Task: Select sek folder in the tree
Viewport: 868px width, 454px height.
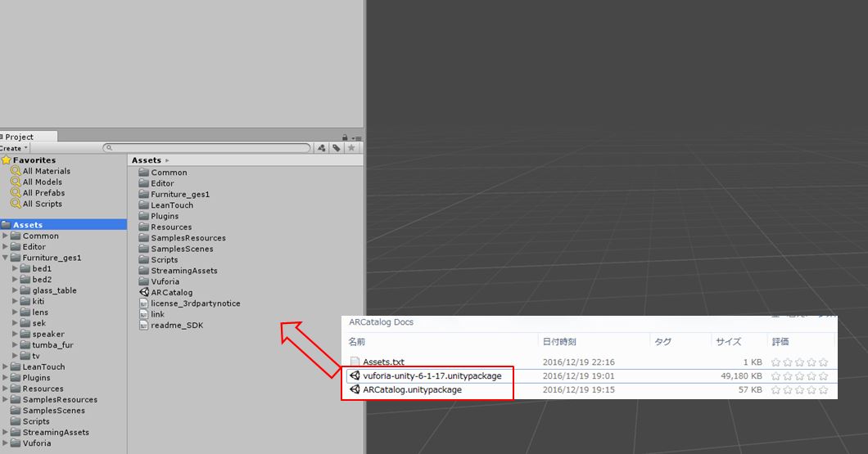Action: (x=34, y=323)
